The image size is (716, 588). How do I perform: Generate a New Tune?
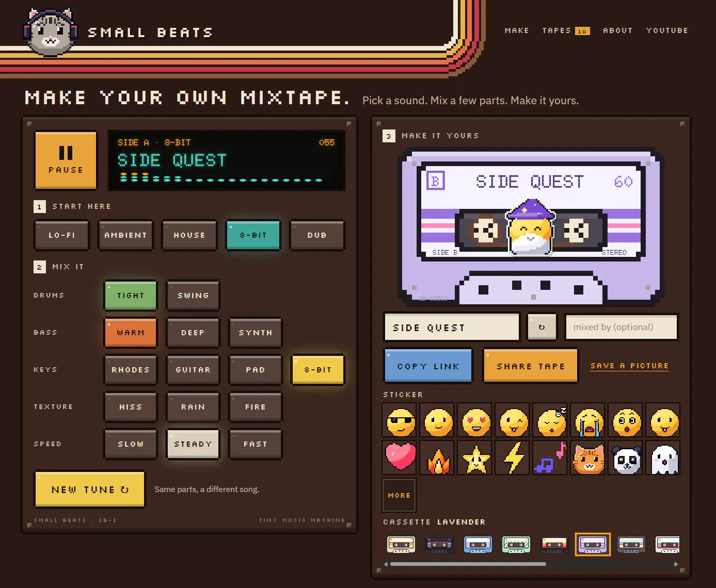(90, 489)
